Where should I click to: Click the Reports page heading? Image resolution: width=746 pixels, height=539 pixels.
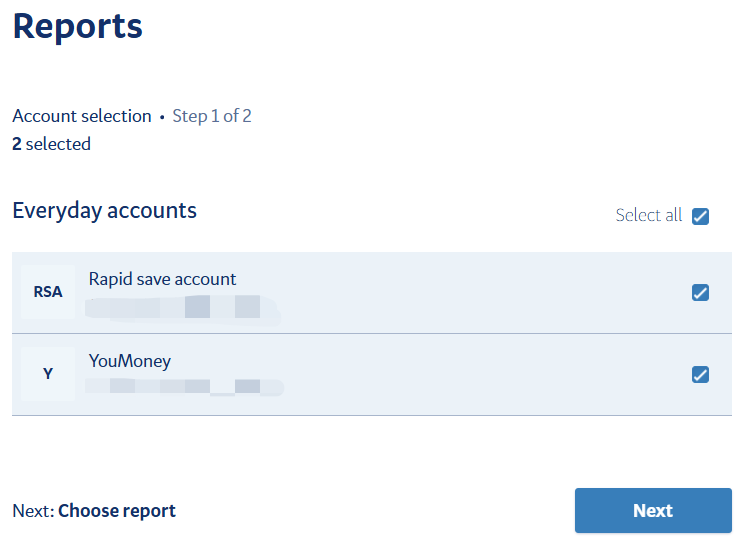[x=78, y=26]
